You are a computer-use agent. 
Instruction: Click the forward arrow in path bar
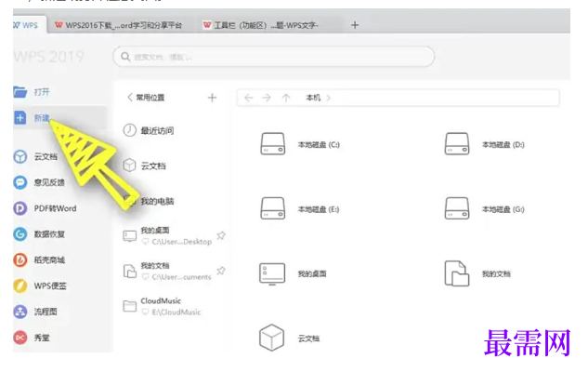267,98
